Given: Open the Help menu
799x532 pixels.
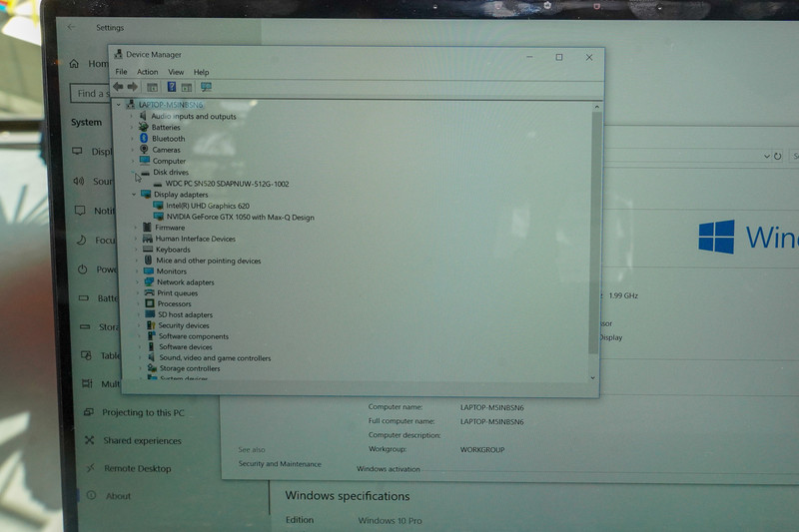Looking at the screenshot, I should [x=202, y=72].
